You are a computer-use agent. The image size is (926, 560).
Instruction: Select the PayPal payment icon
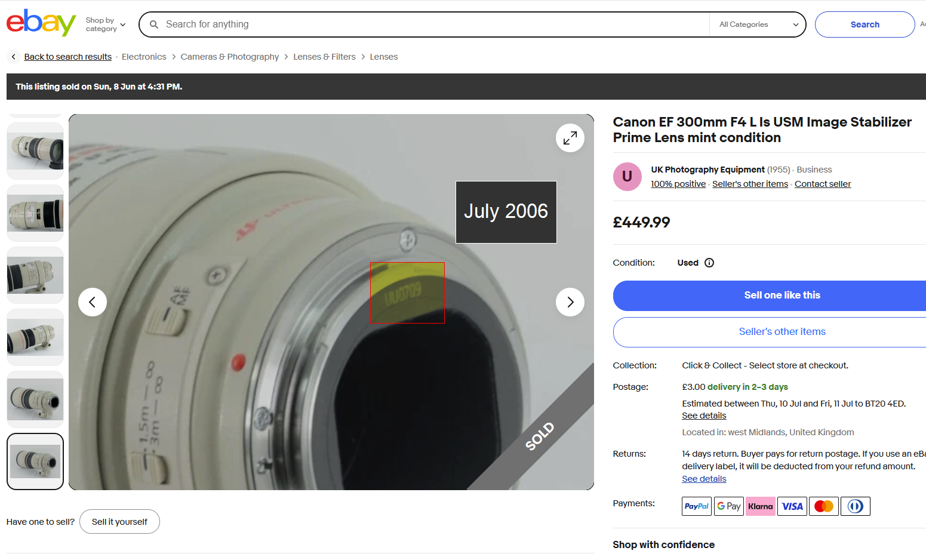click(x=697, y=506)
